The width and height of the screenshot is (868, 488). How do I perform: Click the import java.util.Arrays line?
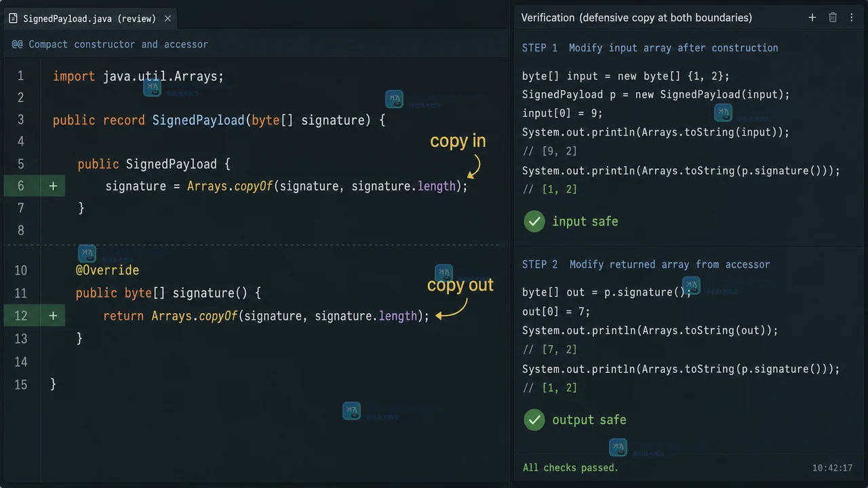point(138,77)
